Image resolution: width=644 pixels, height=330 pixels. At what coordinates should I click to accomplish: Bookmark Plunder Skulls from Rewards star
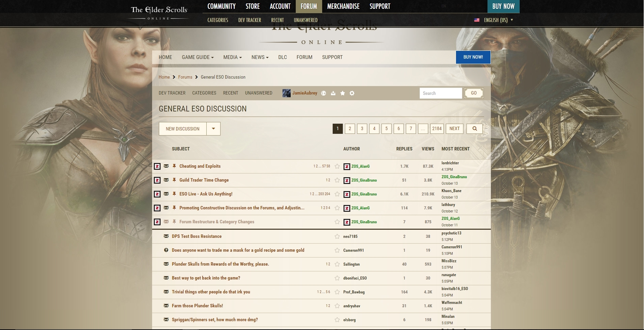337,264
